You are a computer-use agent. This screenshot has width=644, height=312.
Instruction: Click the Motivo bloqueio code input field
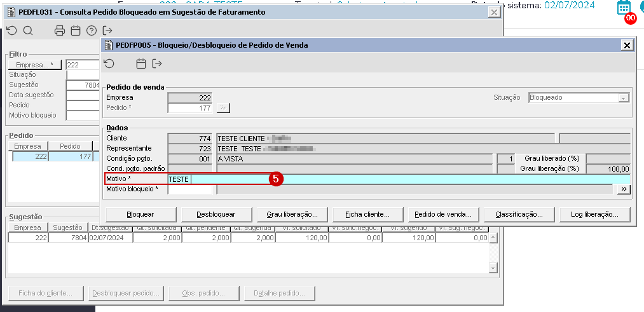pyautogui.click(x=190, y=189)
